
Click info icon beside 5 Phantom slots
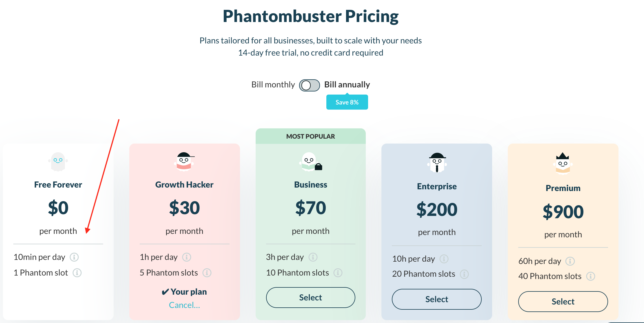[x=207, y=273]
